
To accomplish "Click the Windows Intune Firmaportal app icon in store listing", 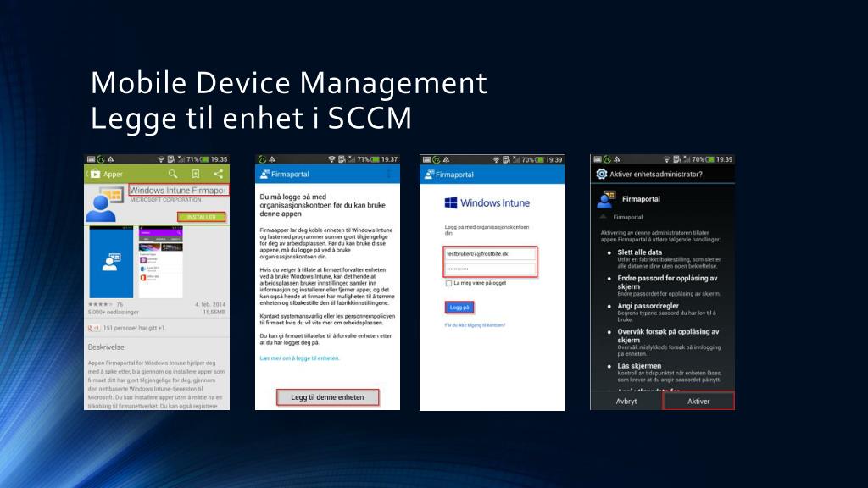I will pyautogui.click(x=105, y=204).
